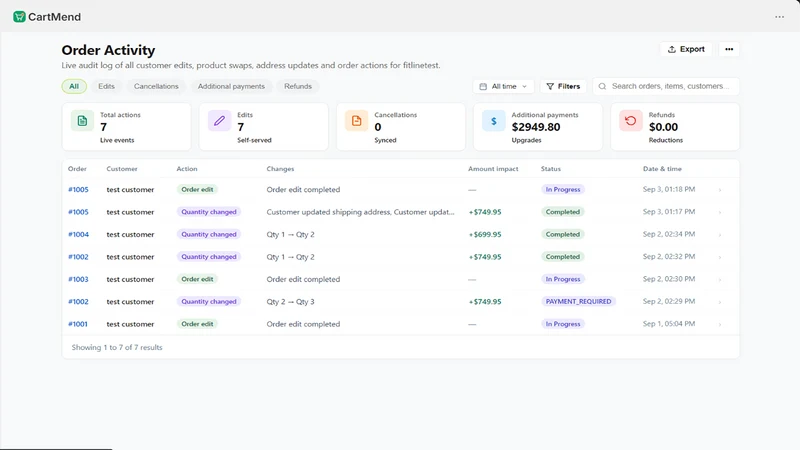Click the Changes column header
The width and height of the screenshot is (800, 450).
[x=280, y=169]
